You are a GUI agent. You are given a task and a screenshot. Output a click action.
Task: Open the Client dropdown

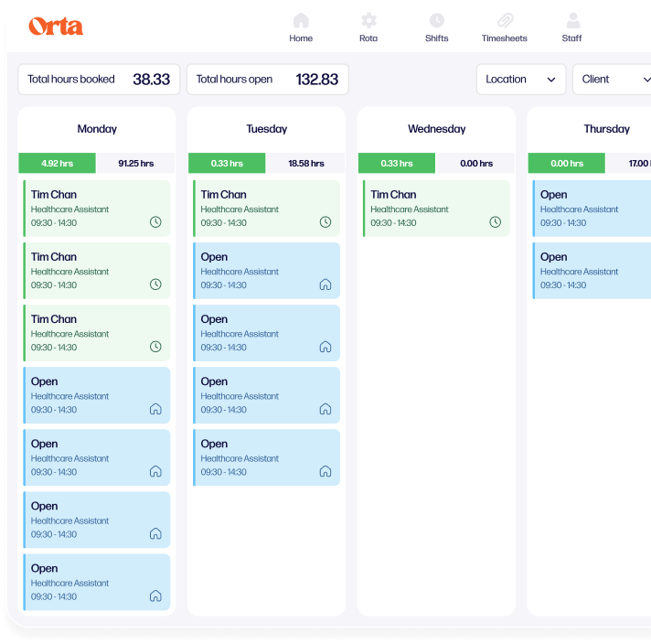(x=611, y=80)
